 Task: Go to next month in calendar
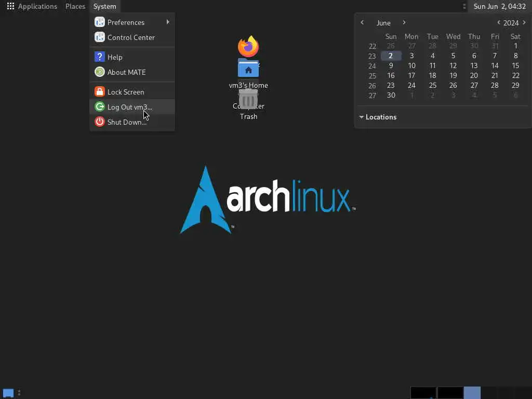(404, 22)
